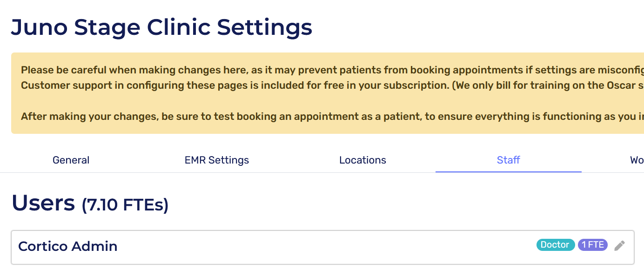
Task: Click the pencil edit icon for Cortico Admin
Action: (x=619, y=245)
